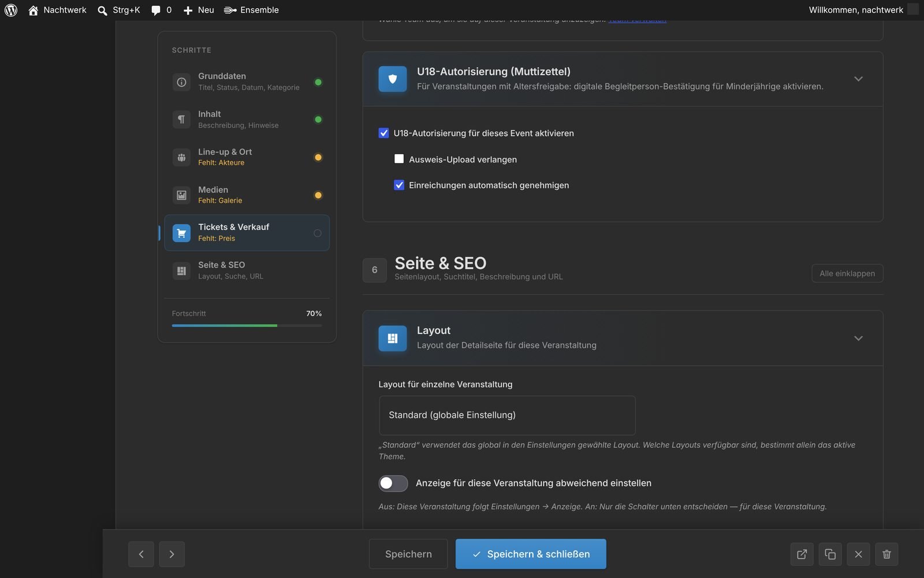This screenshot has height=578, width=924.
Task: Click the Seite & SEO layout icon
Action: coord(181,271)
